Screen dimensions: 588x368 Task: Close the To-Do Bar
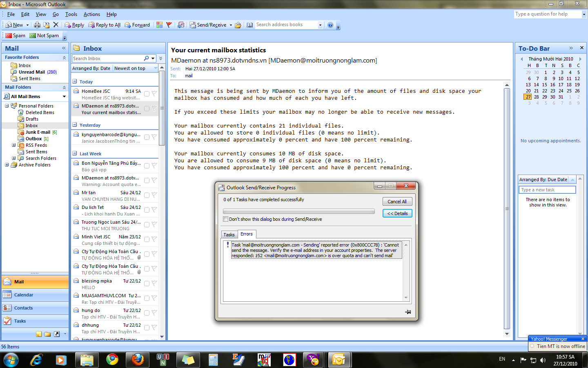[x=582, y=48]
